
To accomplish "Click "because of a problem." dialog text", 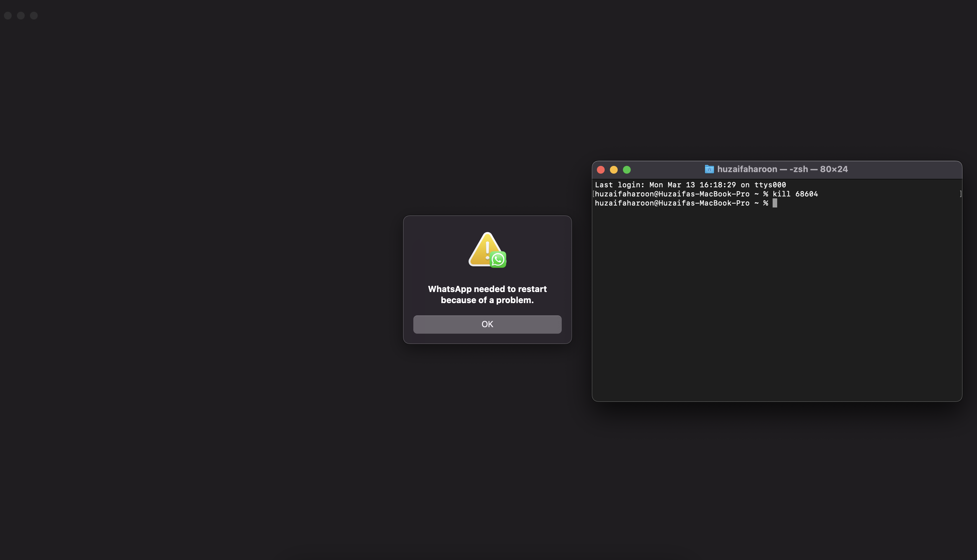I will (487, 300).
